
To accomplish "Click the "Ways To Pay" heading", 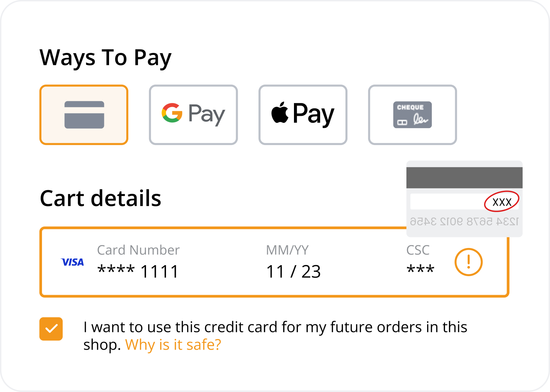I will pyautogui.click(x=105, y=58).
